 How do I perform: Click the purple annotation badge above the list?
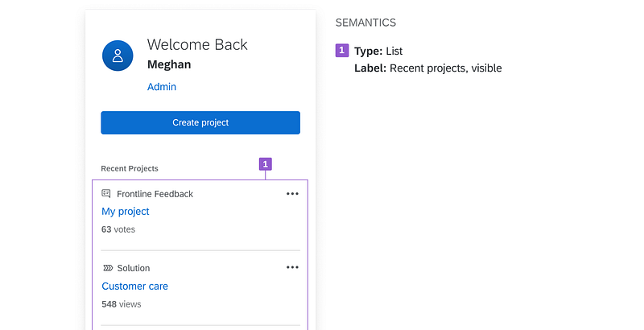click(x=266, y=164)
